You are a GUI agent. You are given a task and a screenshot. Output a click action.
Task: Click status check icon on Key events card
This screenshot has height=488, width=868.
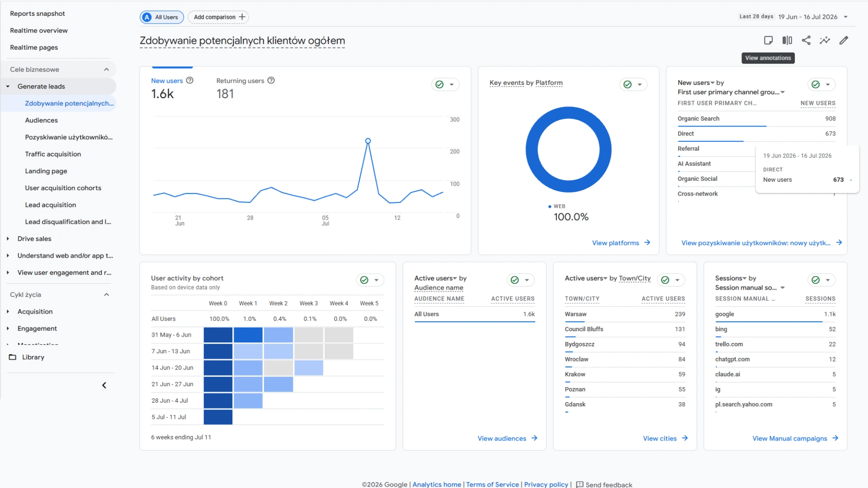tap(627, 84)
